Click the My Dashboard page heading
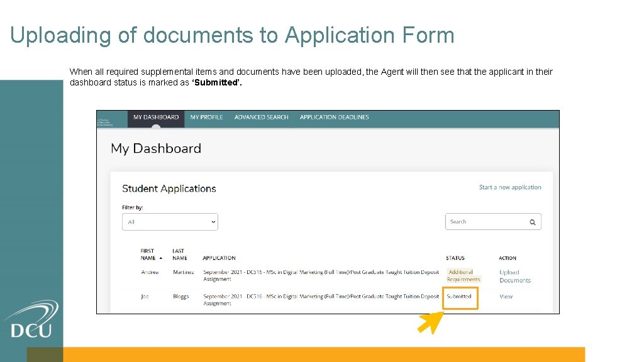The height and width of the screenshot is (362, 644). click(156, 148)
